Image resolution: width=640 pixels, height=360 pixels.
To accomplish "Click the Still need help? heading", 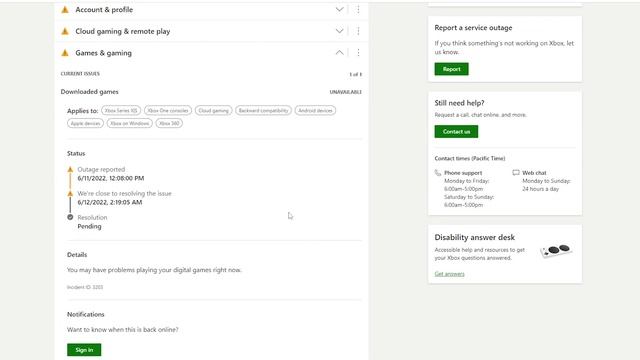I will click(459, 103).
